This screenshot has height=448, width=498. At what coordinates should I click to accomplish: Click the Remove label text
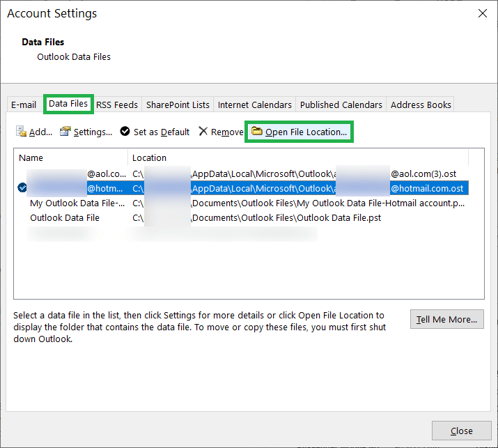(x=227, y=132)
